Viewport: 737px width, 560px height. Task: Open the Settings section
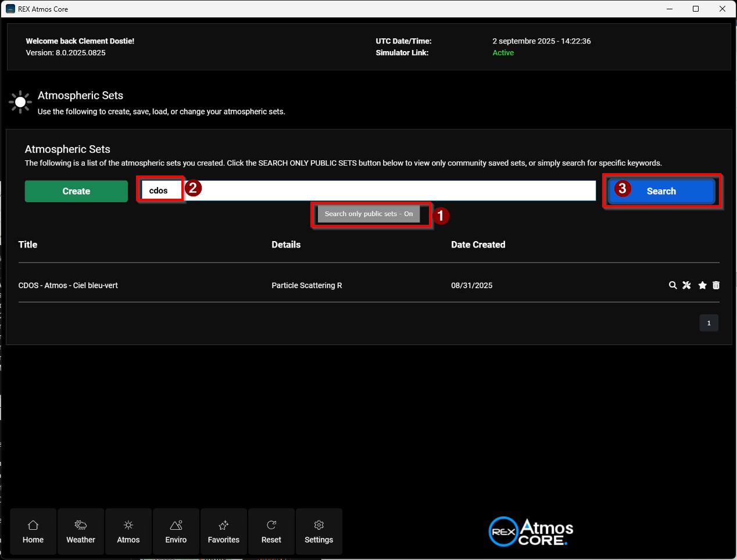coord(319,532)
